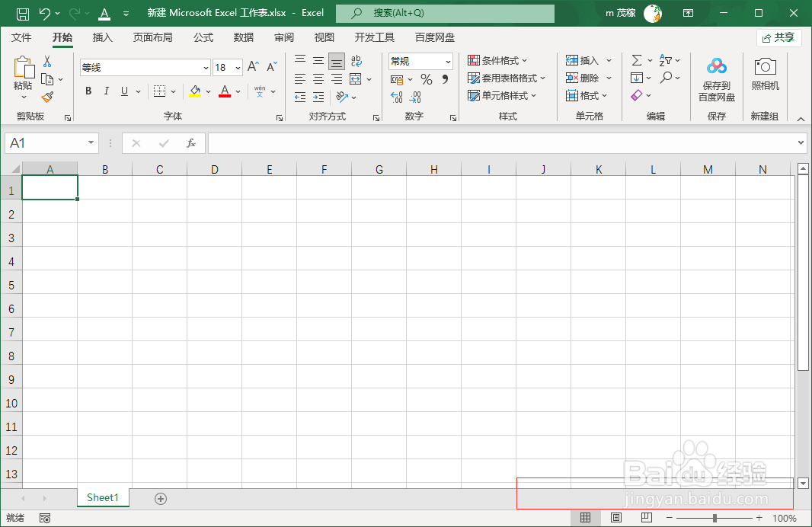Decrease font size with small A icon
812x527 pixels.
[x=272, y=67]
